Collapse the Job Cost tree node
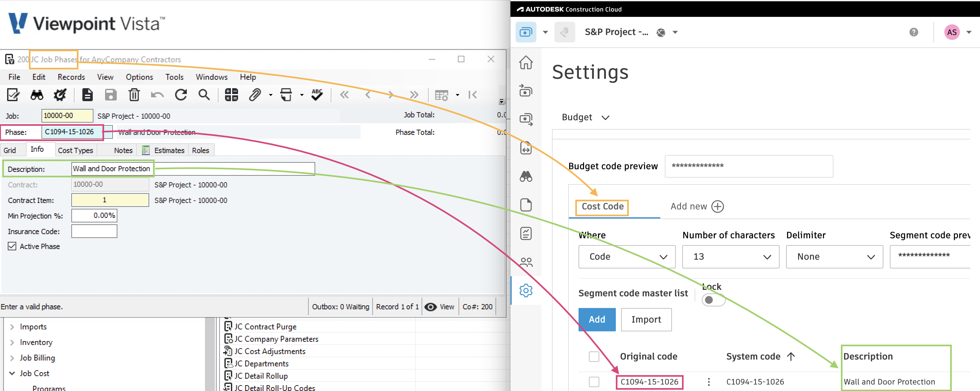 tap(12, 373)
